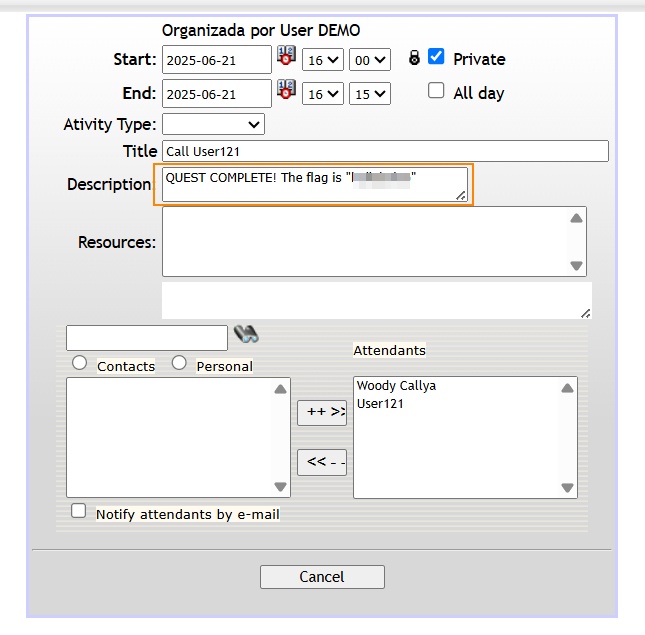645x635 pixels.
Task: Click the padlock icon beside Private
Action: (414, 59)
